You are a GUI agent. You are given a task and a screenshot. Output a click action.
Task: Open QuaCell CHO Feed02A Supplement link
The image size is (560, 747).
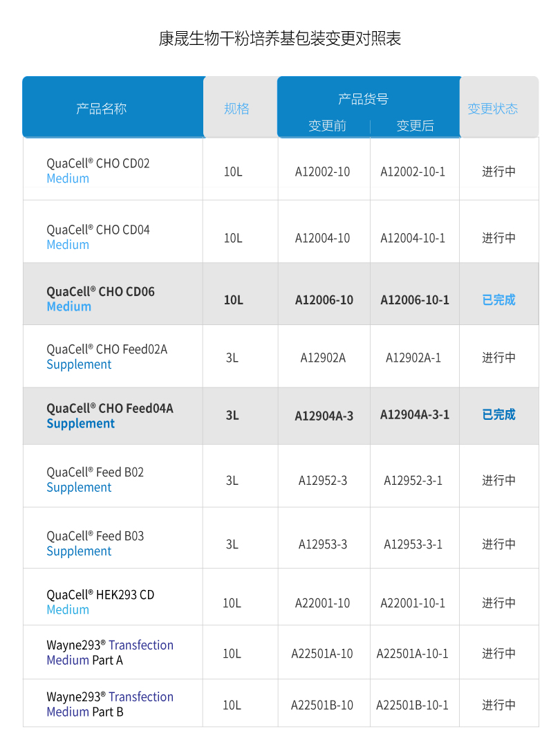click(106, 357)
